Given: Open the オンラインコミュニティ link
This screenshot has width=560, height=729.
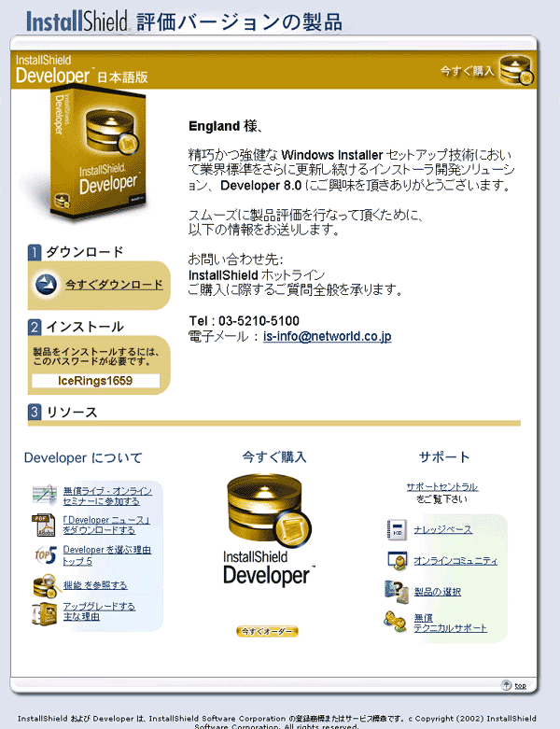Looking at the screenshot, I should click(x=455, y=561).
